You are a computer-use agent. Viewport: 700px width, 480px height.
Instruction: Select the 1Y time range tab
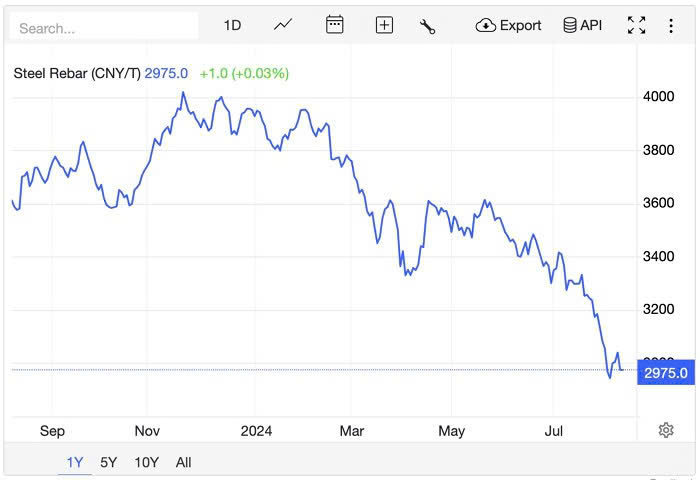[75, 462]
